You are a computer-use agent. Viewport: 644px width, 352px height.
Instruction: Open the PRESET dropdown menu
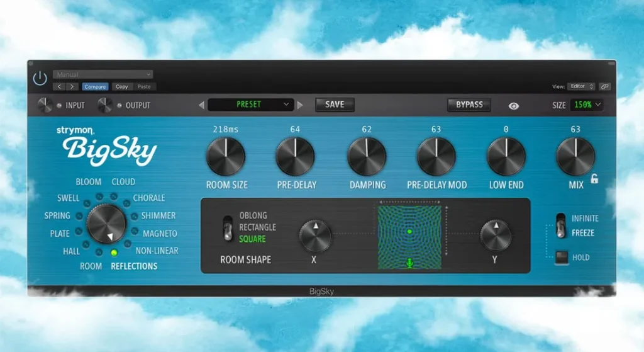[250, 105]
